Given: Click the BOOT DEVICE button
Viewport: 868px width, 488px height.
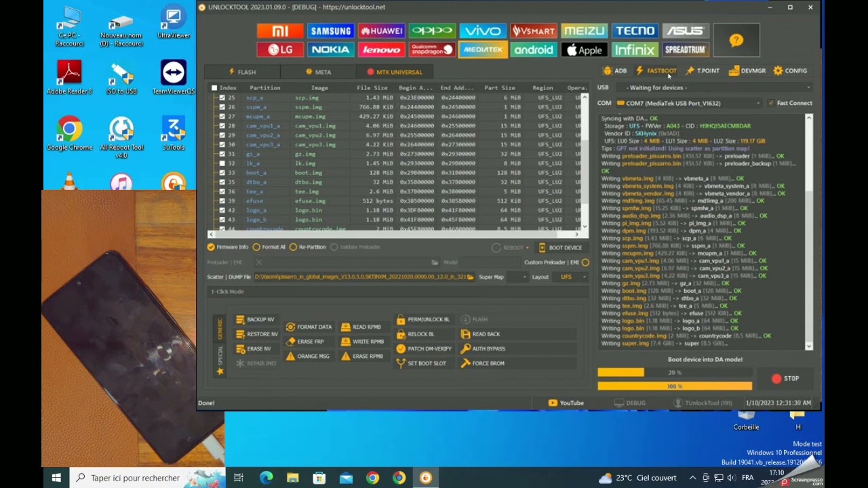Looking at the screenshot, I should (x=560, y=248).
